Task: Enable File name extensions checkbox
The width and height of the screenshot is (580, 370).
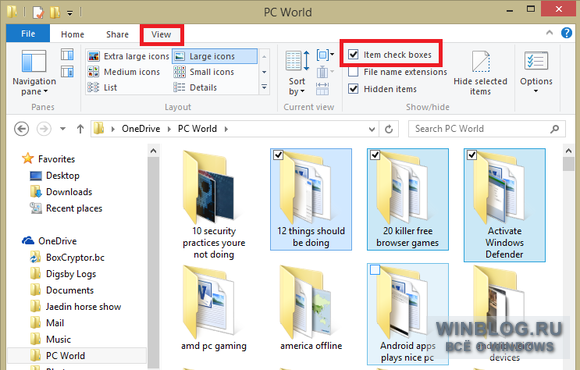Action: [353, 72]
